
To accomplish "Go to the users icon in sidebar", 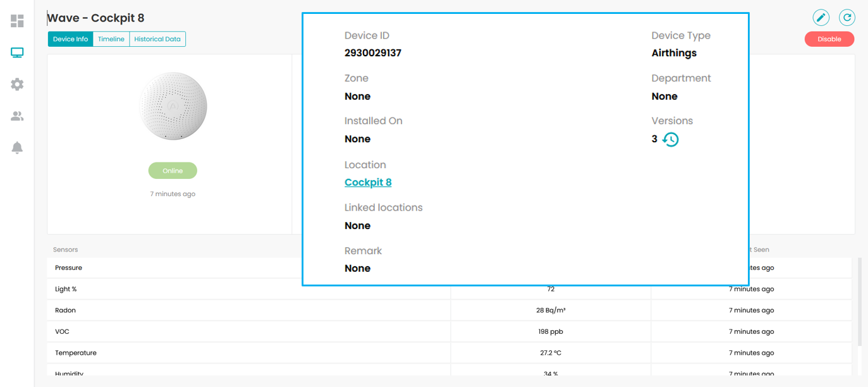I will (x=17, y=116).
